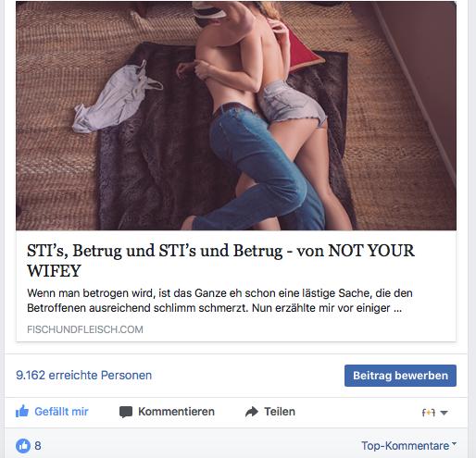Click the Beitrag bewerben button
Viewport: 476px width, 458px height.
[x=400, y=376]
